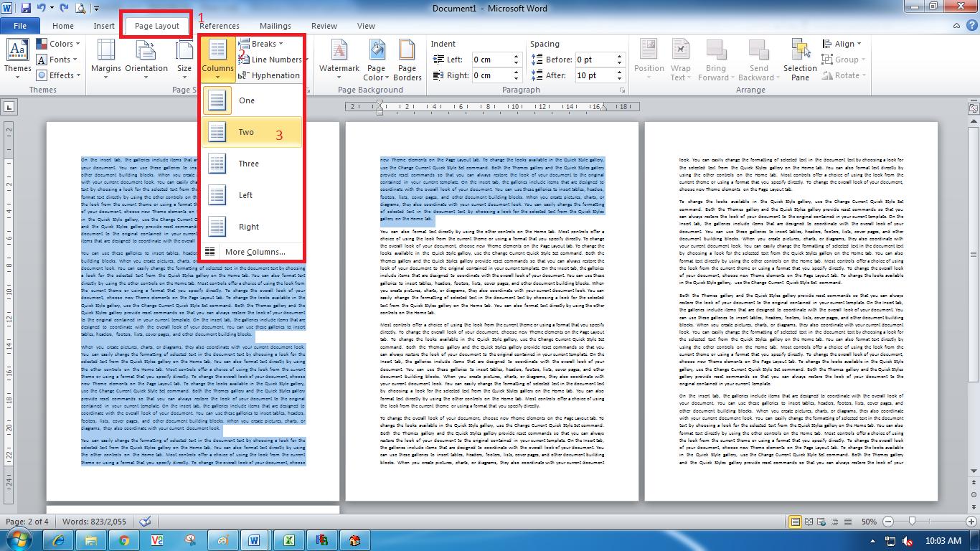The image size is (980, 551).
Task: Switch to the References tab
Action: tap(220, 26)
